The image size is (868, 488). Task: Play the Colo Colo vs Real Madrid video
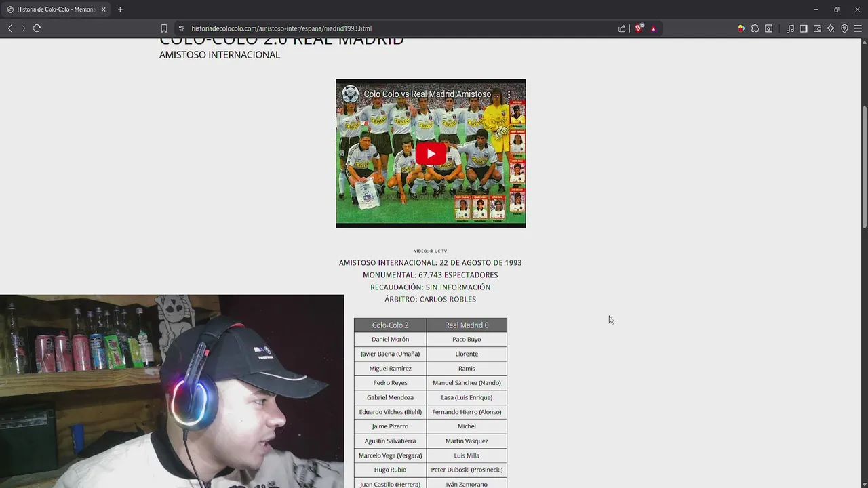pos(431,154)
